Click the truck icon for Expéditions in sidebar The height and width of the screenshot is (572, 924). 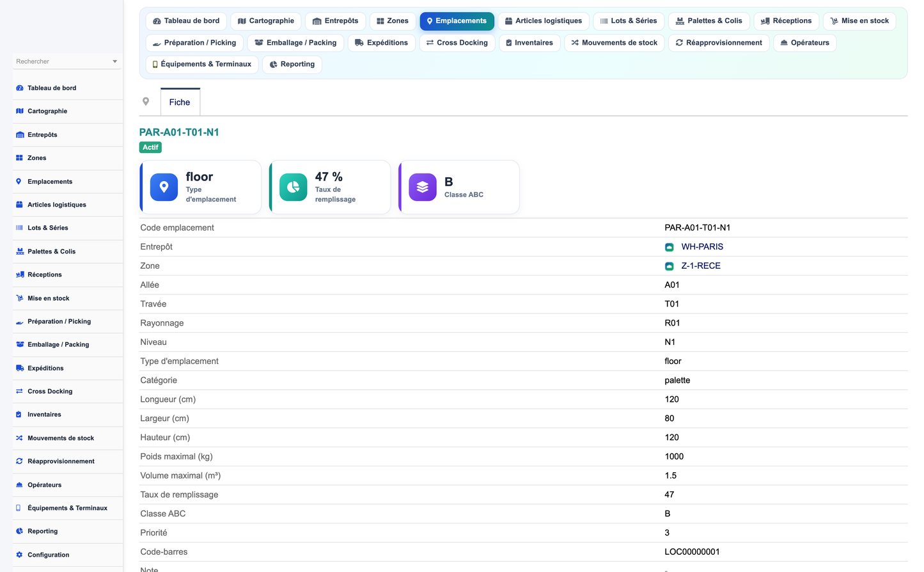pyautogui.click(x=19, y=368)
